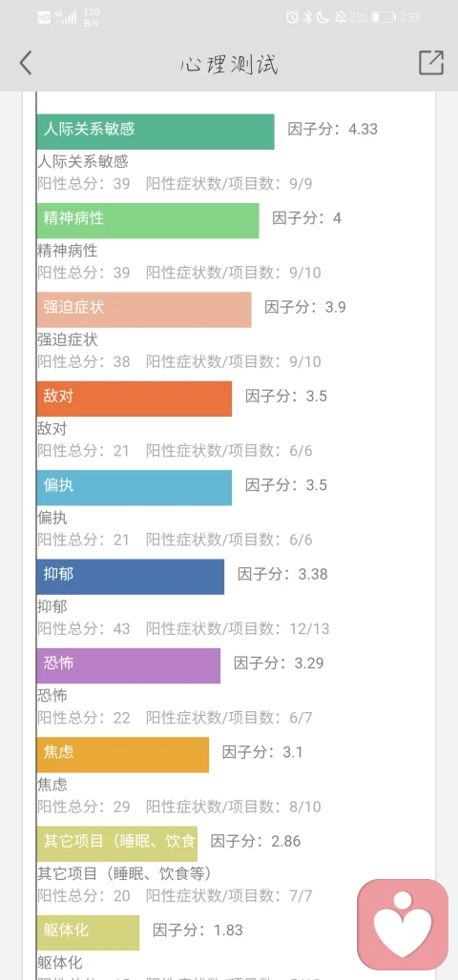Select the 其它项目 olive bar

117,844
